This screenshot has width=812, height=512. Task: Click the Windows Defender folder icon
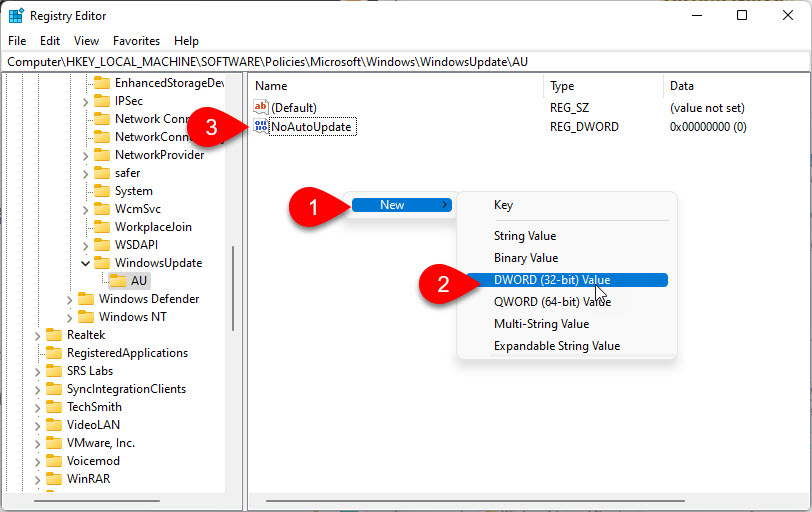pos(86,299)
